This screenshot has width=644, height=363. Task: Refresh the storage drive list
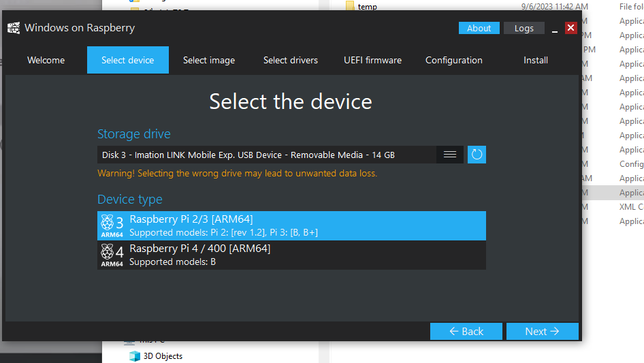click(x=477, y=155)
